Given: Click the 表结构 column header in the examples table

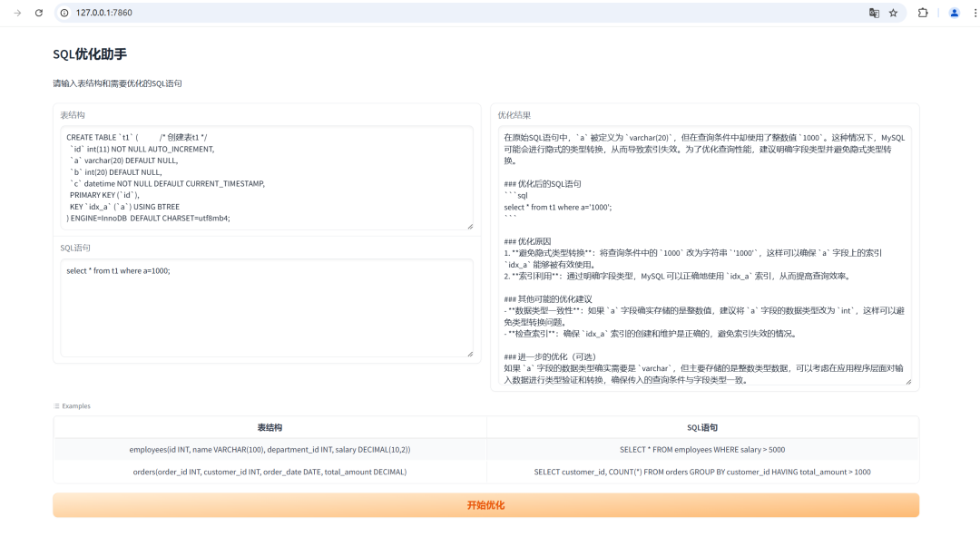Looking at the screenshot, I should [267, 426].
